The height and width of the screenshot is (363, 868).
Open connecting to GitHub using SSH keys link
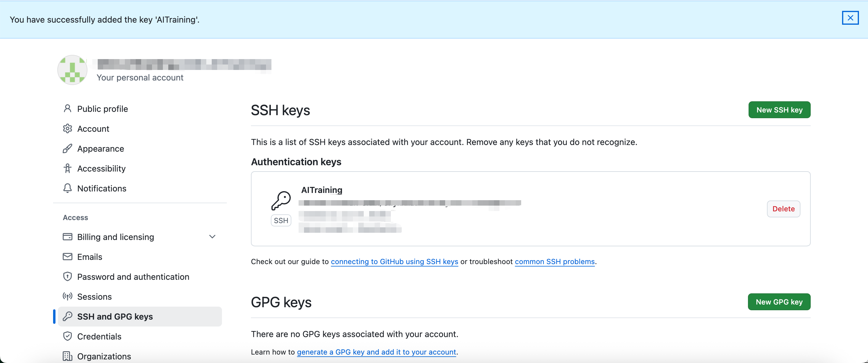click(x=394, y=262)
